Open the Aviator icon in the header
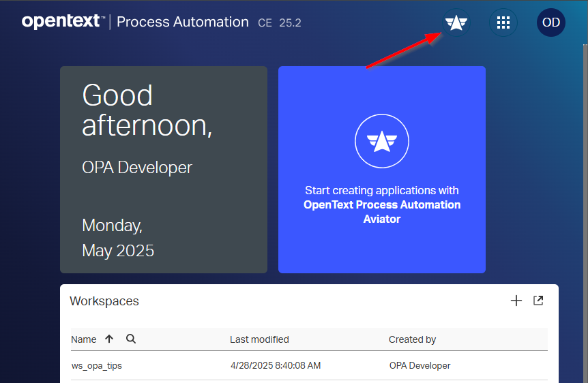Screen dimensions: 588x383 [x=456, y=22]
